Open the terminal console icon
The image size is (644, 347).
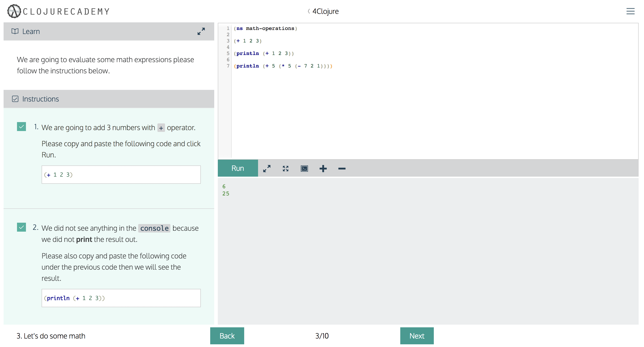click(x=304, y=168)
